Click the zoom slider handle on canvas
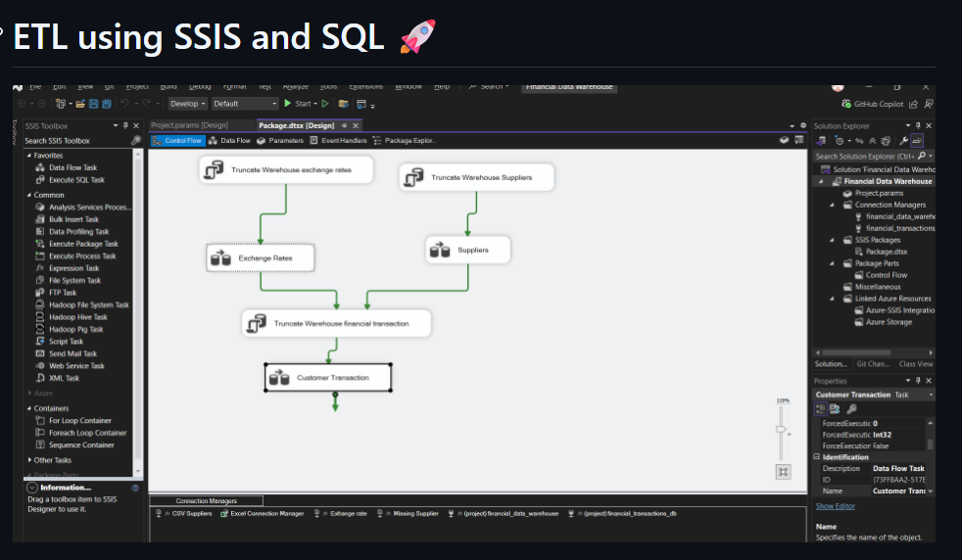 coord(781,430)
